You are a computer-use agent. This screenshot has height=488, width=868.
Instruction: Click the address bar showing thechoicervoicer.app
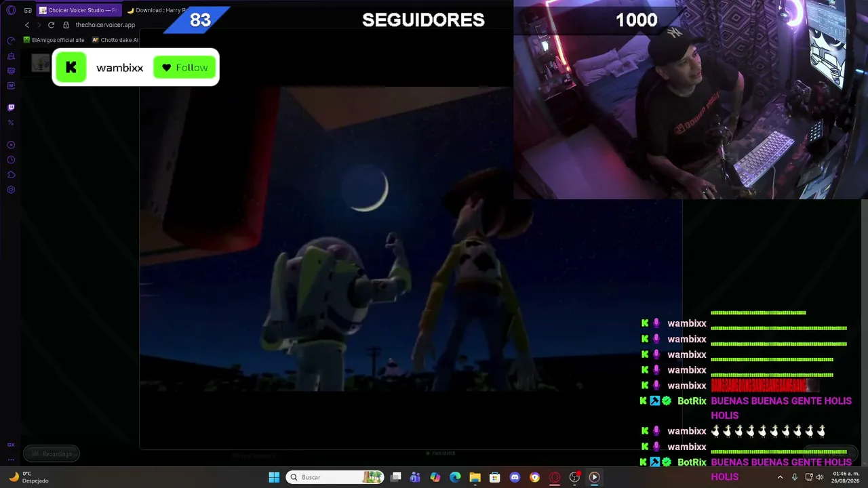[x=105, y=25]
